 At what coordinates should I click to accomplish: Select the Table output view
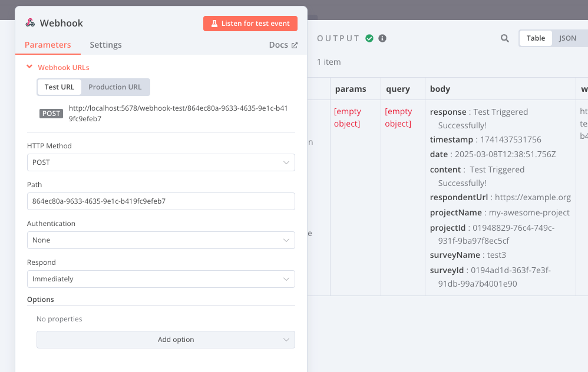(535, 38)
